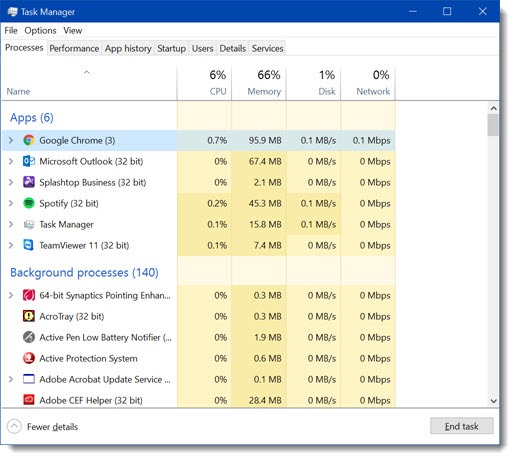Open the Options menu

tap(40, 31)
